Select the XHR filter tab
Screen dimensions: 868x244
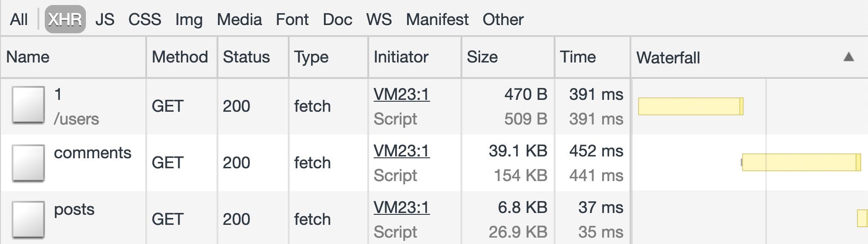65,19
